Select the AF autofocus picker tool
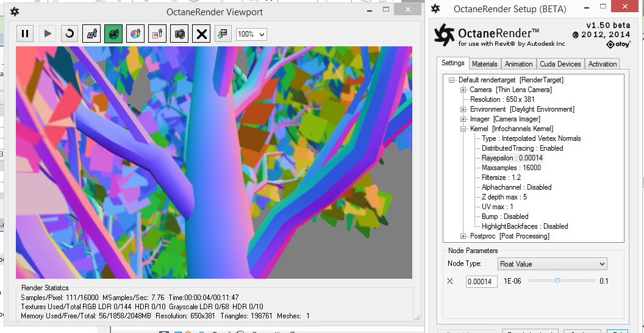Image resolution: width=644 pixels, height=333 pixels. click(91, 34)
